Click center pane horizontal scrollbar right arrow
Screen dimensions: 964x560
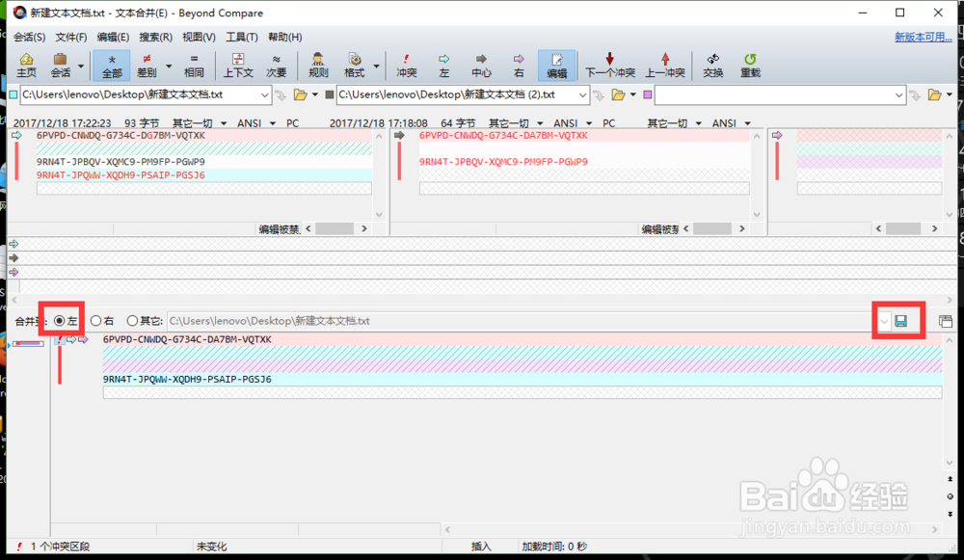(x=741, y=228)
